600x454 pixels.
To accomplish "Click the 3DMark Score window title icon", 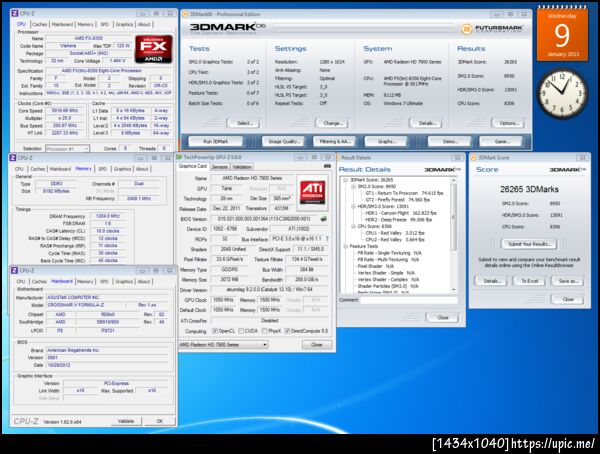I will [474, 157].
